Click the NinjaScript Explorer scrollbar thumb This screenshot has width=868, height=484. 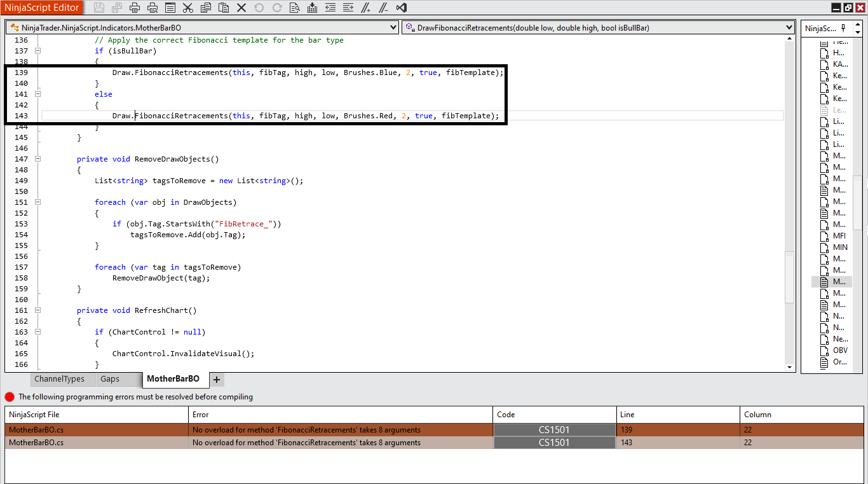coord(857,204)
